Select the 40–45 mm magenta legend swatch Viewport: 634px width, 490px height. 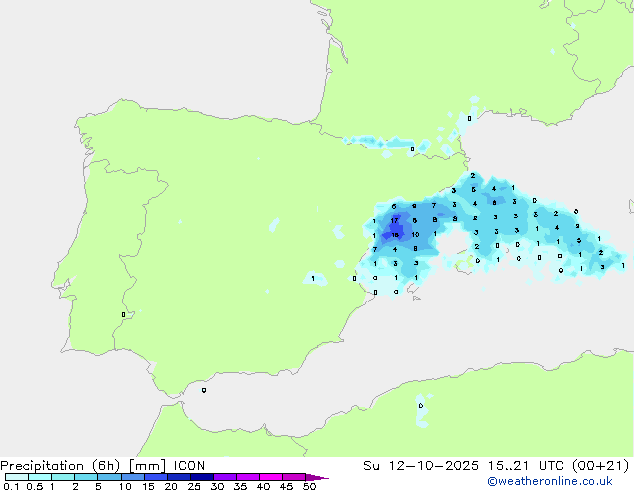271,477
